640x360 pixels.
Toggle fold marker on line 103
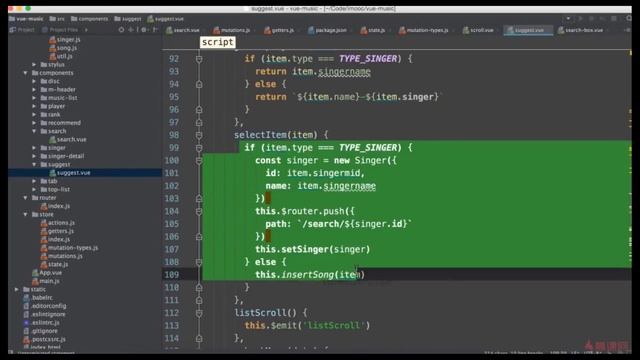(199, 198)
